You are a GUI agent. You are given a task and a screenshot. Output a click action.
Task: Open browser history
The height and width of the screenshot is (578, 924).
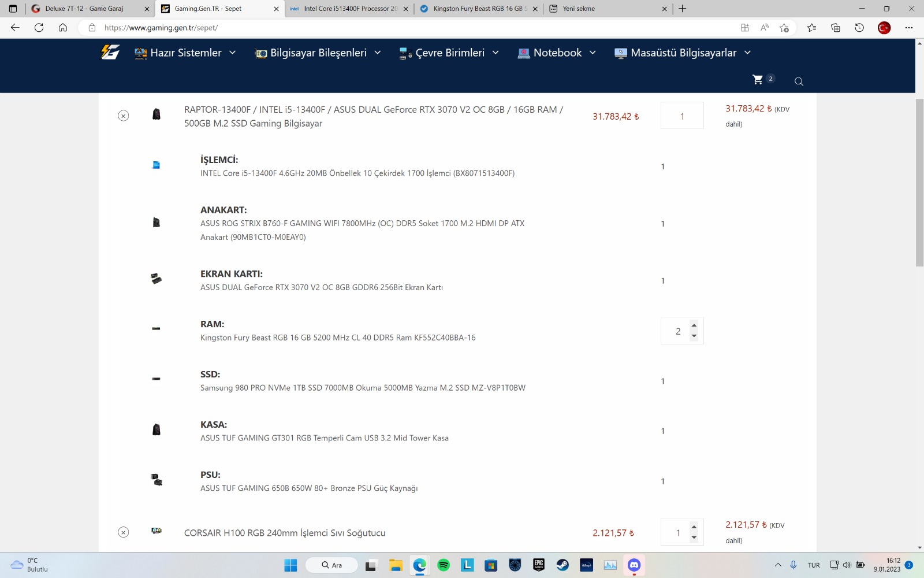[859, 27]
